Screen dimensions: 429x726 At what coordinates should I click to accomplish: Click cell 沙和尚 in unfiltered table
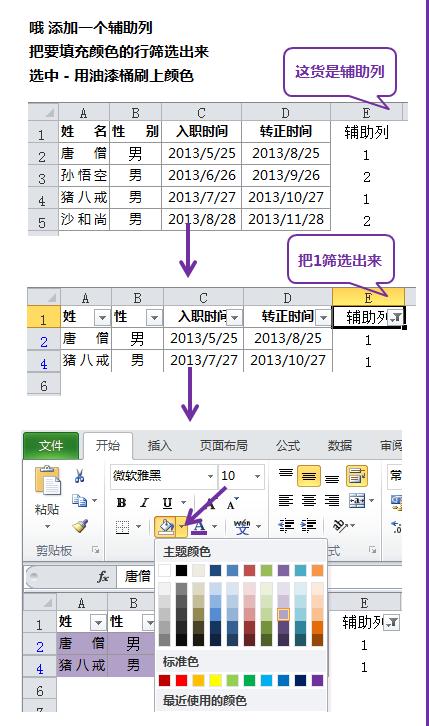[84, 219]
